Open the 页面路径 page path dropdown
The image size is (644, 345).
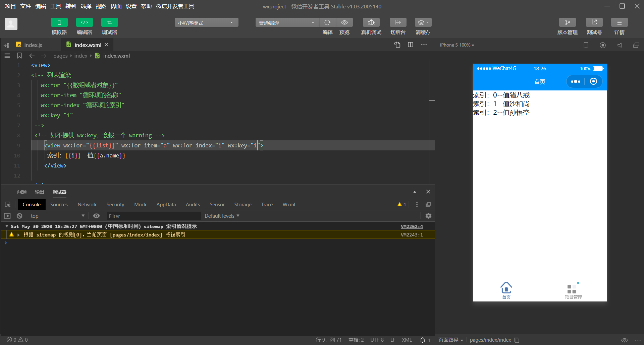pos(451,340)
